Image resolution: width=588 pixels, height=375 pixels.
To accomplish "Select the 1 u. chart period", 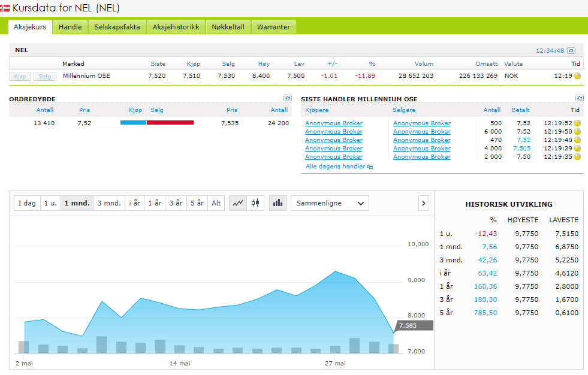I will 50,203.
